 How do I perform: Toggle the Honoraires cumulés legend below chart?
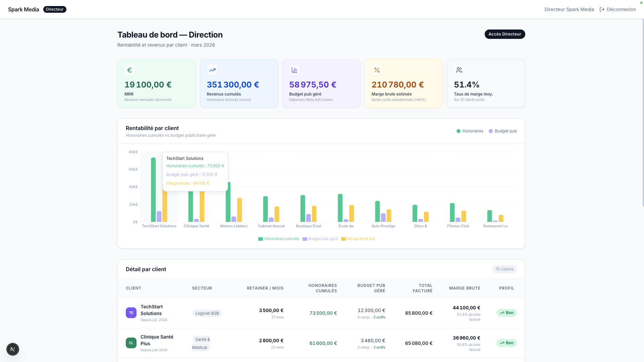click(x=278, y=239)
